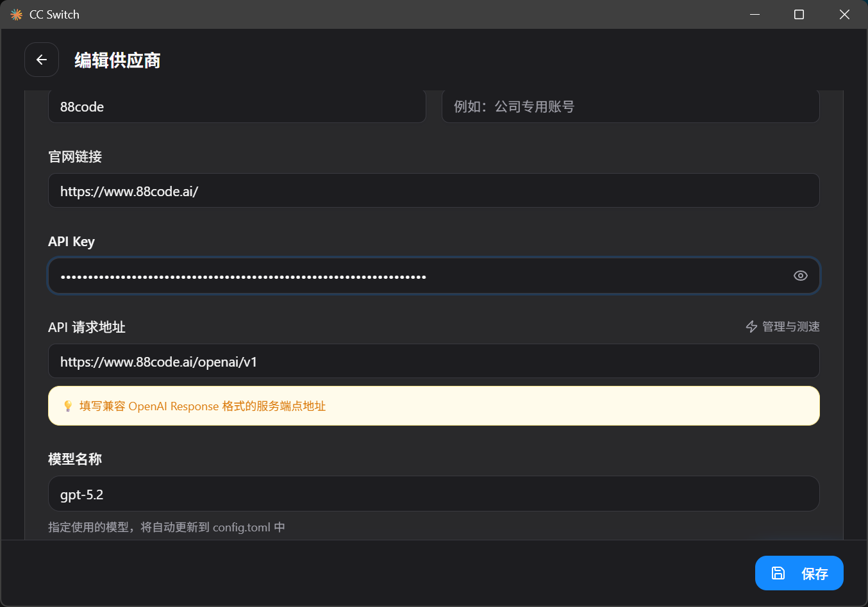Focus the masked API Key field

tap(434, 276)
